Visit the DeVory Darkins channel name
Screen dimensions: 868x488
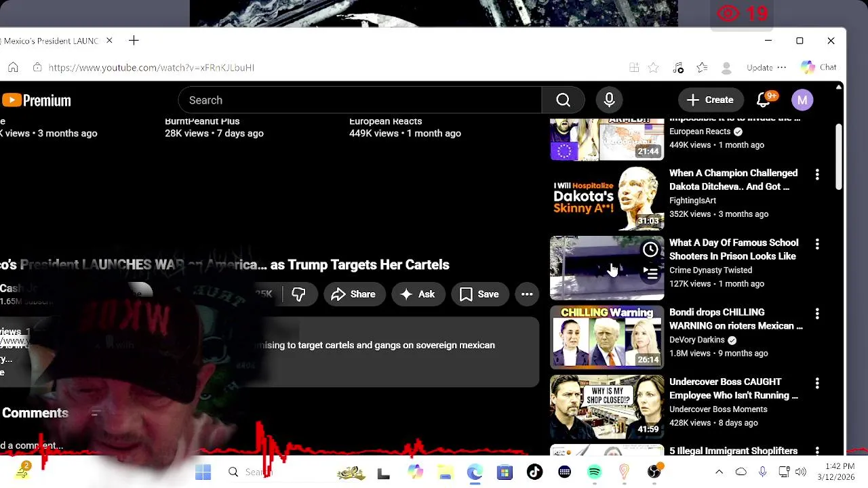click(x=697, y=340)
